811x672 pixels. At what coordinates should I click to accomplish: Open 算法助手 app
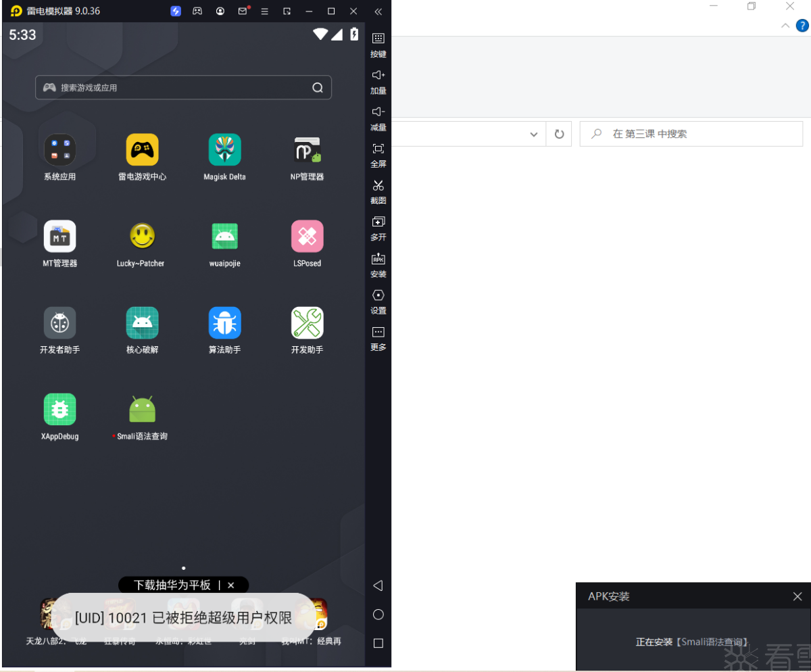(224, 322)
